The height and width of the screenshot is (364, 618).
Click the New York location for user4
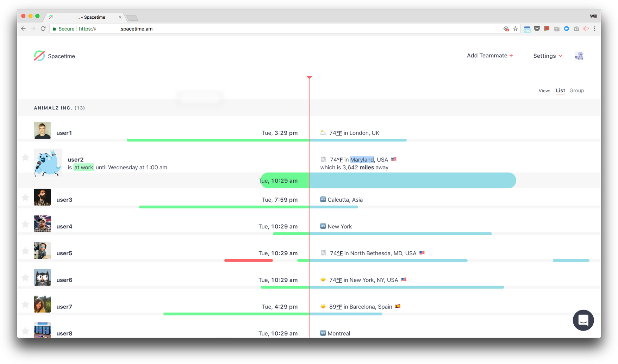pos(339,226)
